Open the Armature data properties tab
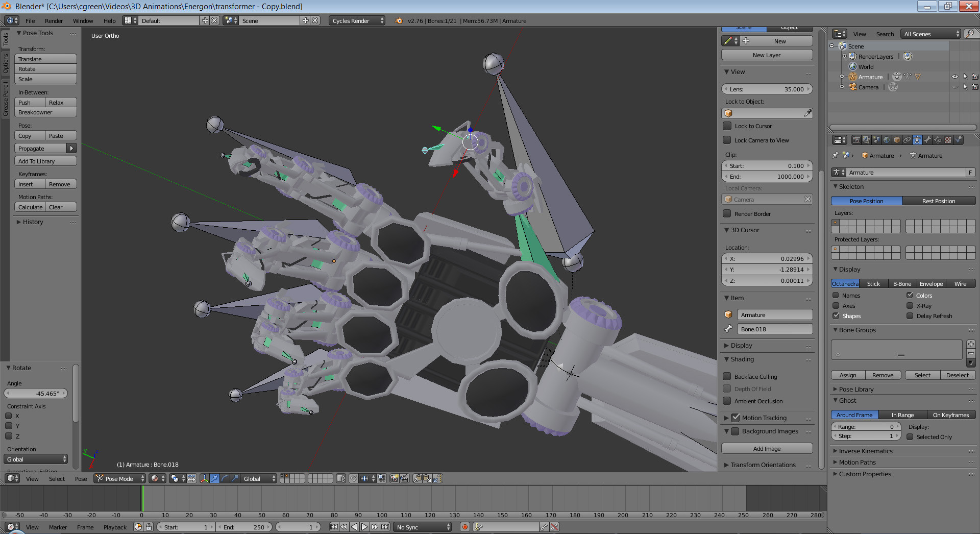This screenshot has width=980, height=534. 917,140
